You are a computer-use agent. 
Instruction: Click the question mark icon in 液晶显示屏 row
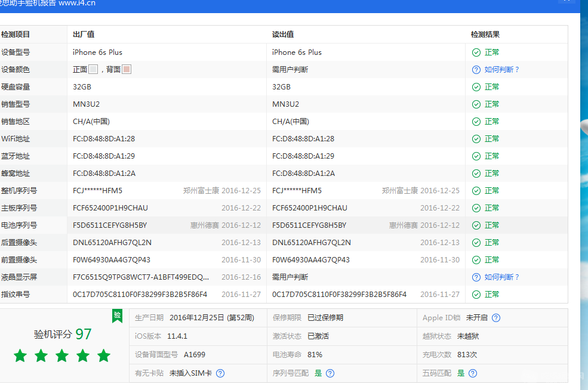click(476, 277)
